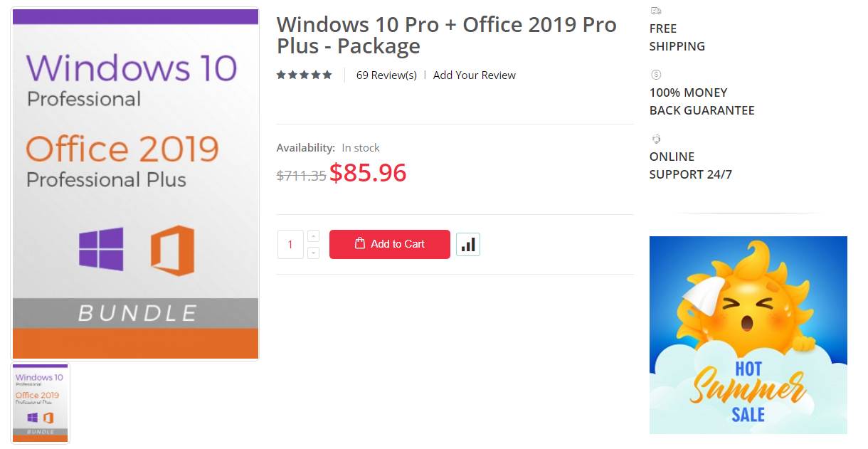Click the five-star rating icons
This screenshot has height=449, width=868.
pyautogui.click(x=305, y=75)
